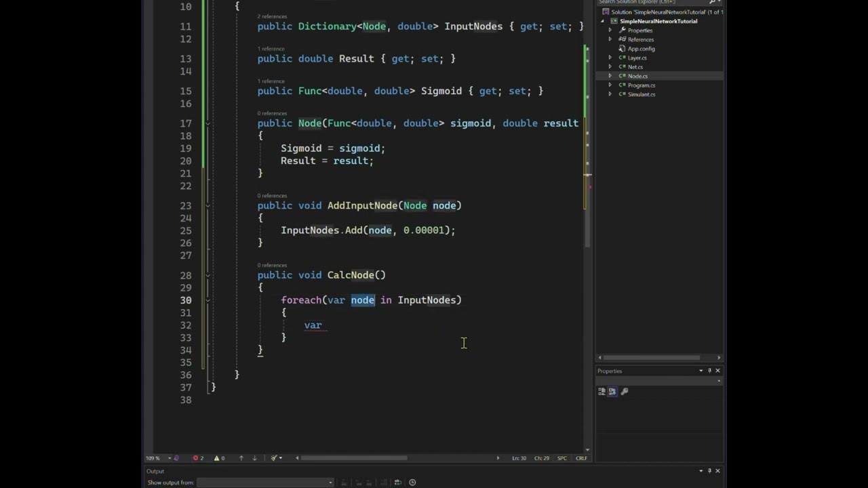Click the editor horizontal scrollbar thumb

pos(354,458)
